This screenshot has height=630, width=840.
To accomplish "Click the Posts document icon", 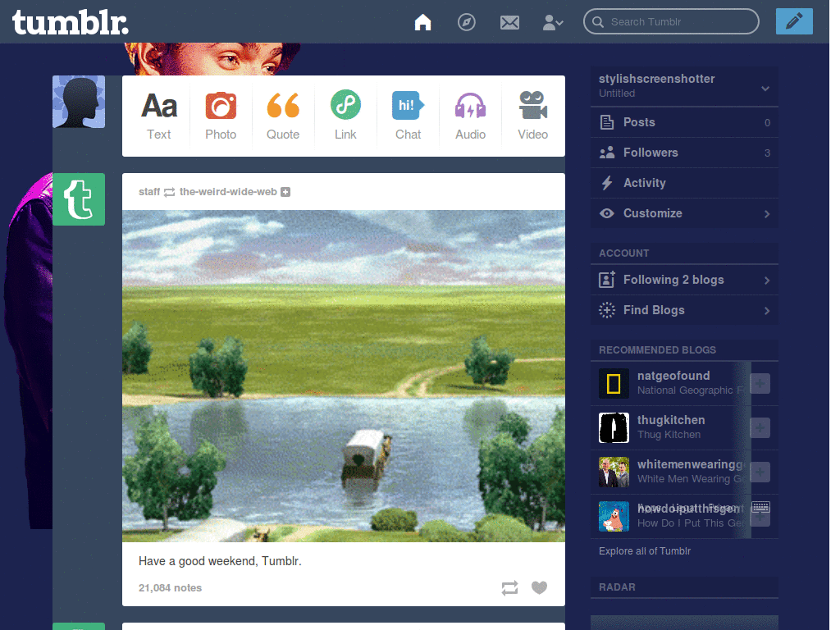I will 606,122.
